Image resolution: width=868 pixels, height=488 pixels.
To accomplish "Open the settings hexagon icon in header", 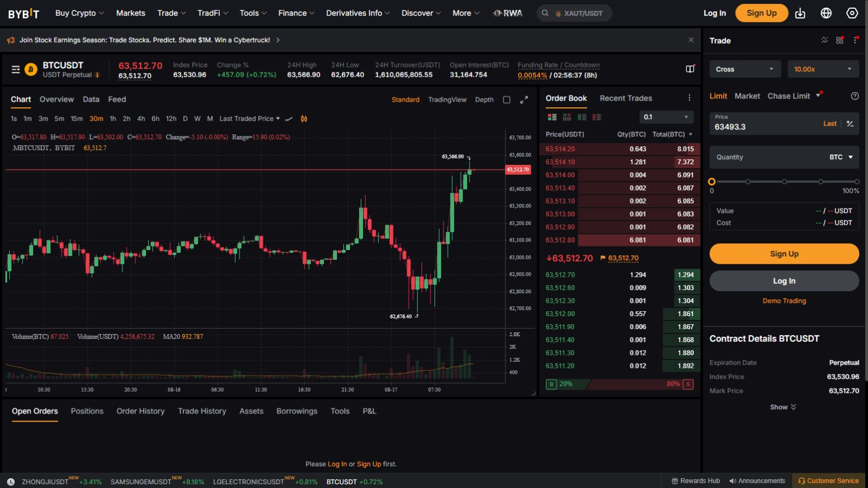I will [x=852, y=13].
